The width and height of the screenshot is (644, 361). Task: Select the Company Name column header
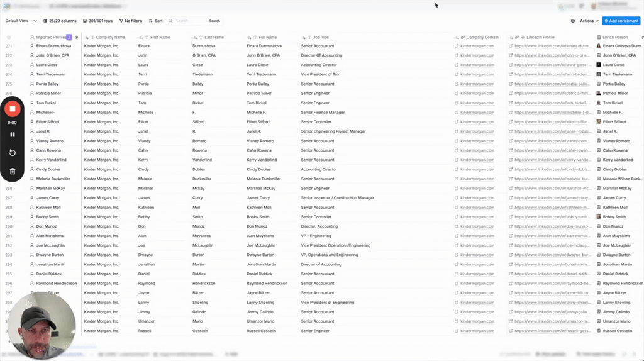pyautogui.click(x=110, y=38)
